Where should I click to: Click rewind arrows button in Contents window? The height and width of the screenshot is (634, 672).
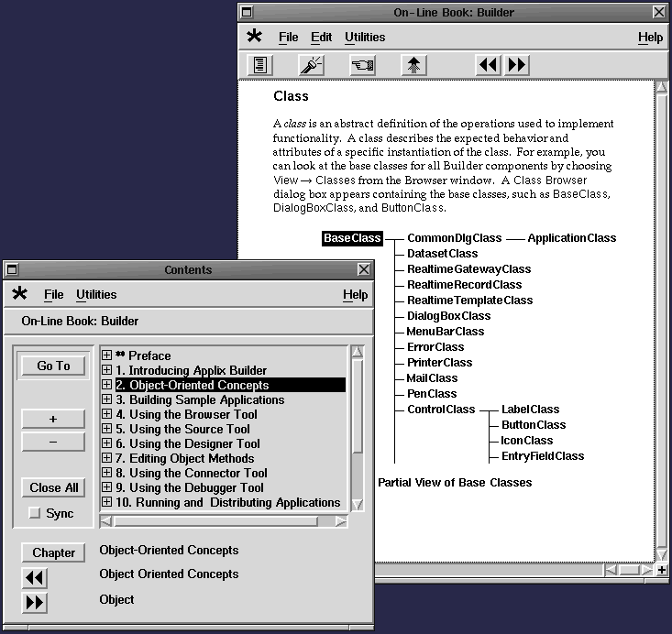(35, 578)
